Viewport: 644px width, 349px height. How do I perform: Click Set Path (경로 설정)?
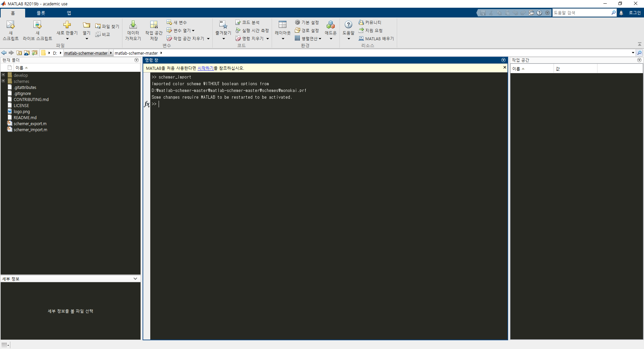point(307,30)
